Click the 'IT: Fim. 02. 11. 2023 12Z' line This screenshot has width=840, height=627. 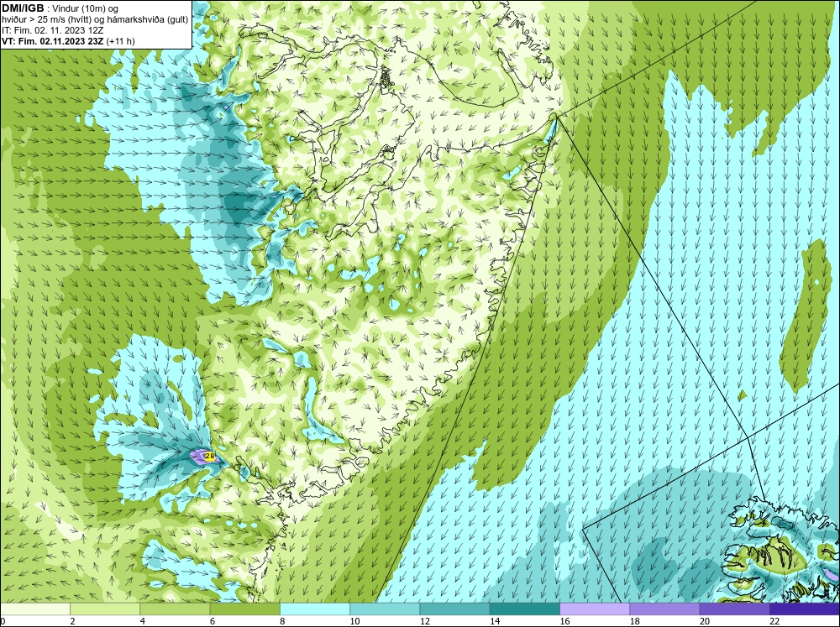pyautogui.click(x=52, y=30)
